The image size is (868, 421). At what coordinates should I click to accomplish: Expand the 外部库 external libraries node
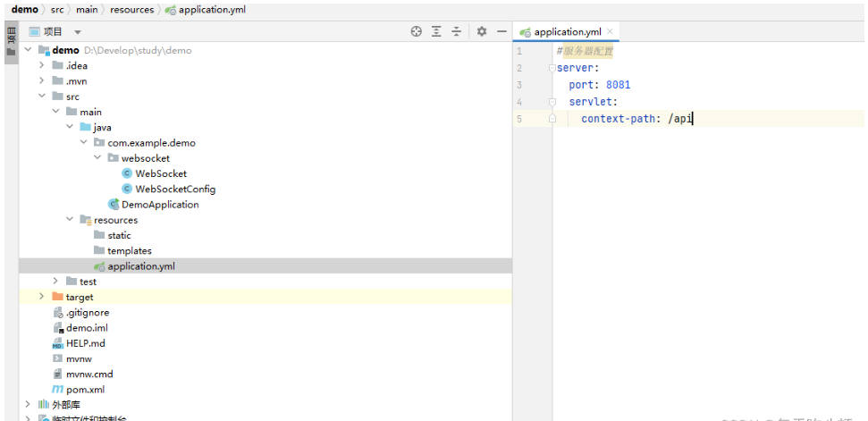28,405
